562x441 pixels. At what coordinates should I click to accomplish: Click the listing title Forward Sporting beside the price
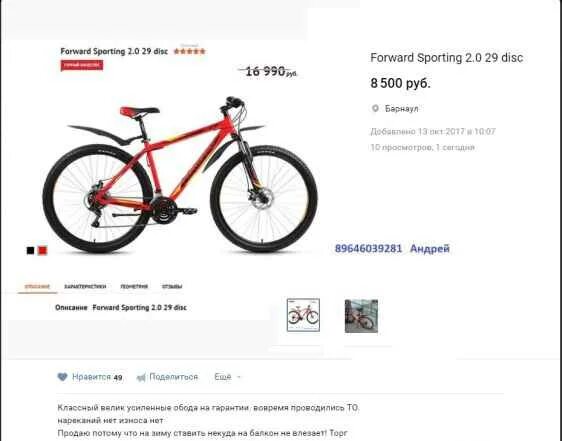(x=447, y=57)
